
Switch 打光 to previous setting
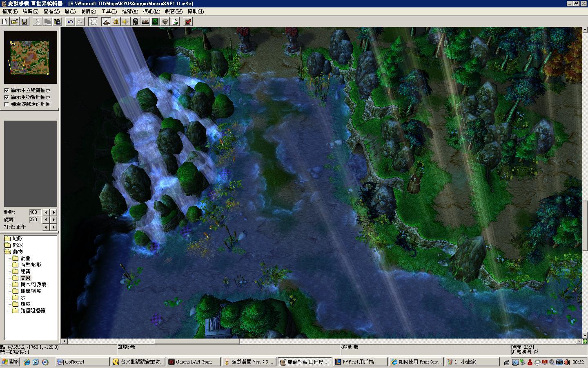coord(46,227)
